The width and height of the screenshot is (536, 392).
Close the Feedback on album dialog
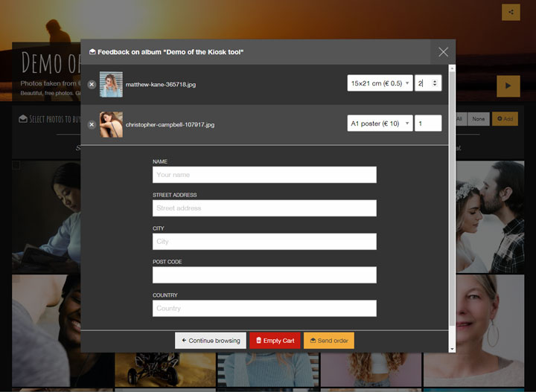pos(443,52)
